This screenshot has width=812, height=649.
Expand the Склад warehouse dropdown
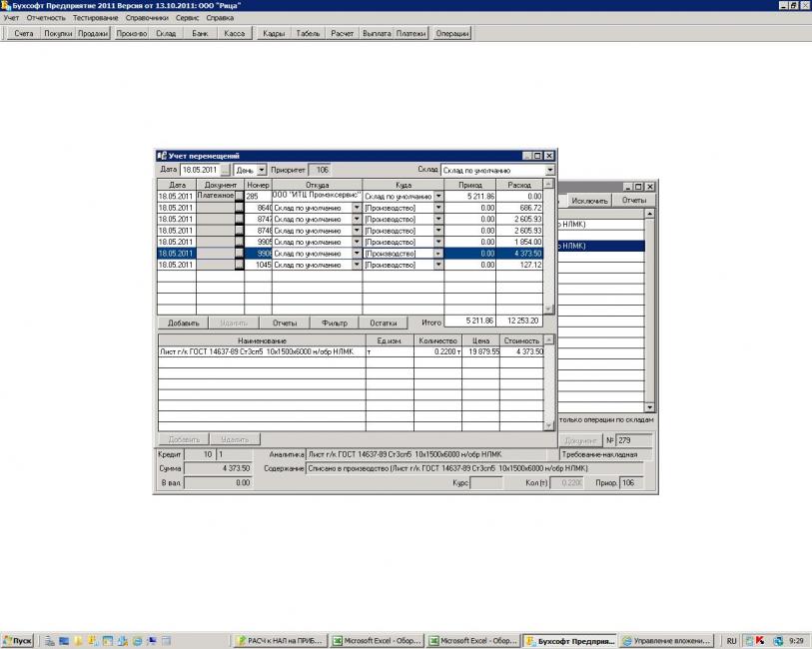click(x=549, y=171)
